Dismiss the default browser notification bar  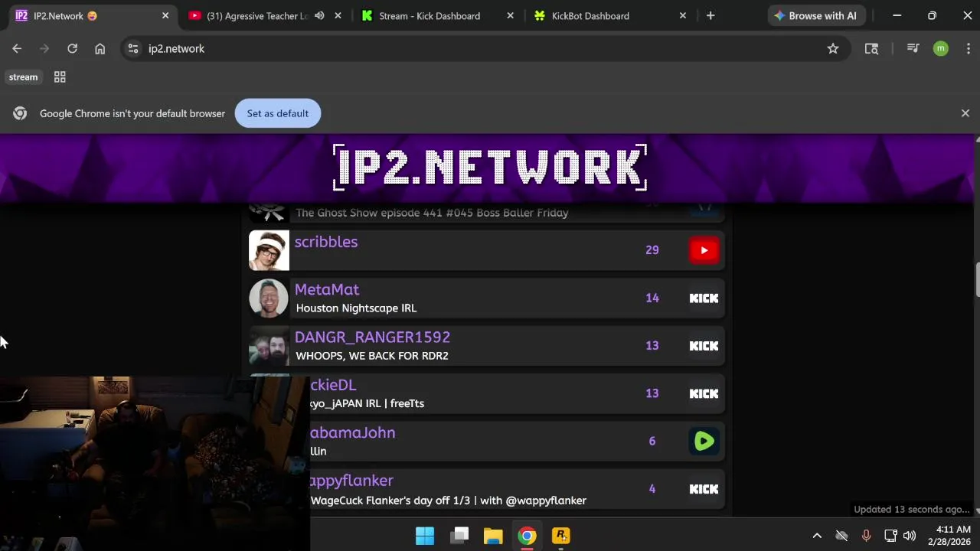pyautogui.click(x=965, y=113)
